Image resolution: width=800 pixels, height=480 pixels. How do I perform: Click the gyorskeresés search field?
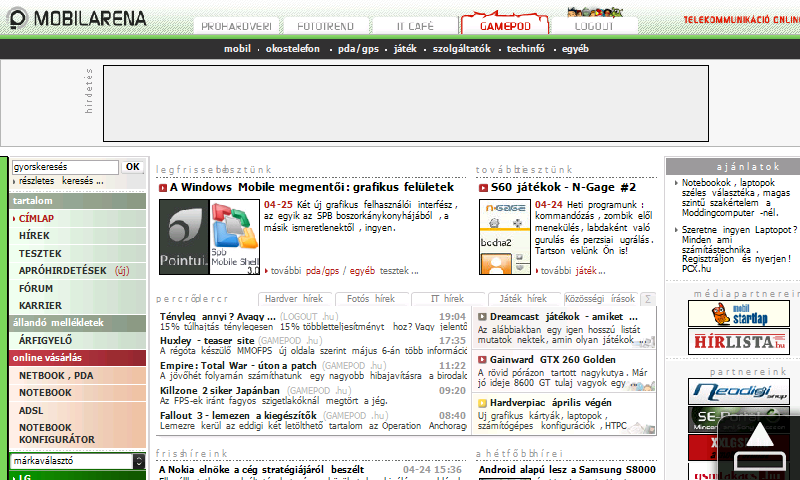65,167
